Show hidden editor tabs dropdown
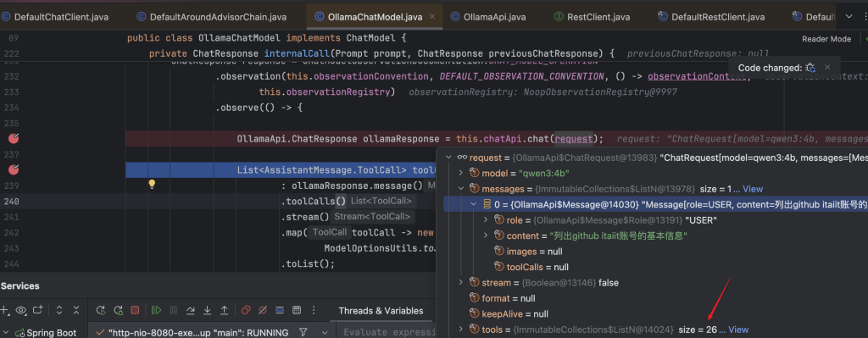The height and width of the screenshot is (338, 868). [x=849, y=17]
